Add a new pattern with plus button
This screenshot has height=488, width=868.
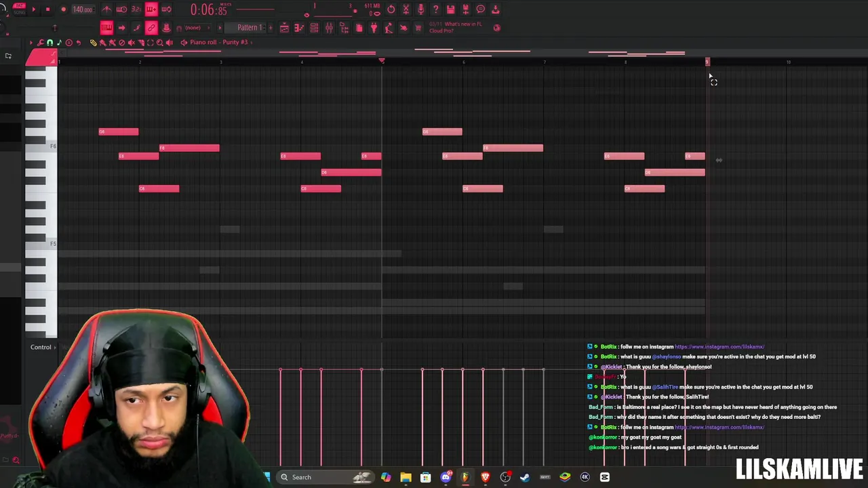click(x=271, y=28)
